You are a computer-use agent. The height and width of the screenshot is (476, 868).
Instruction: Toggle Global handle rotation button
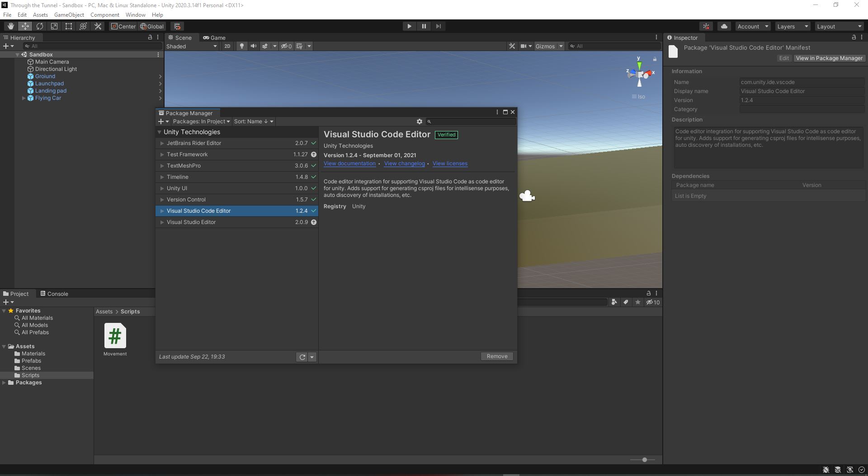[x=152, y=26]
